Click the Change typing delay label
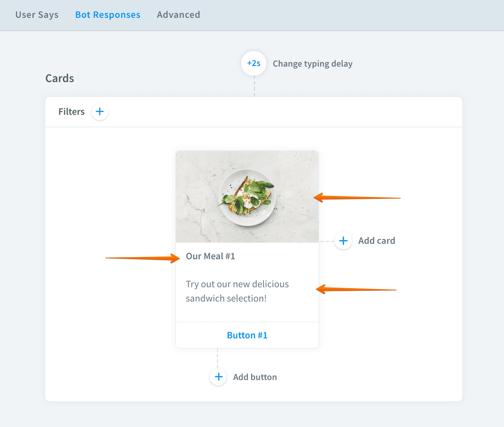Screen dimensions: 504x427 (x=312, y=64)
